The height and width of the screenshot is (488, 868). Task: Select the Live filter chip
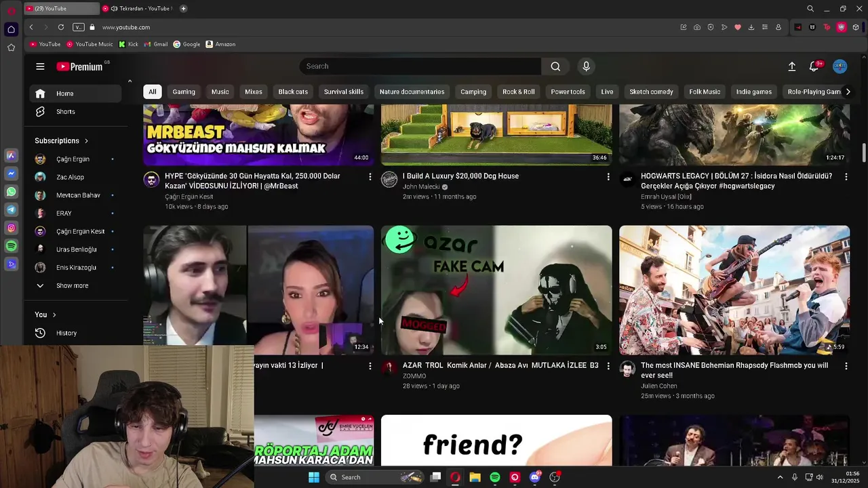coord(607,91)
